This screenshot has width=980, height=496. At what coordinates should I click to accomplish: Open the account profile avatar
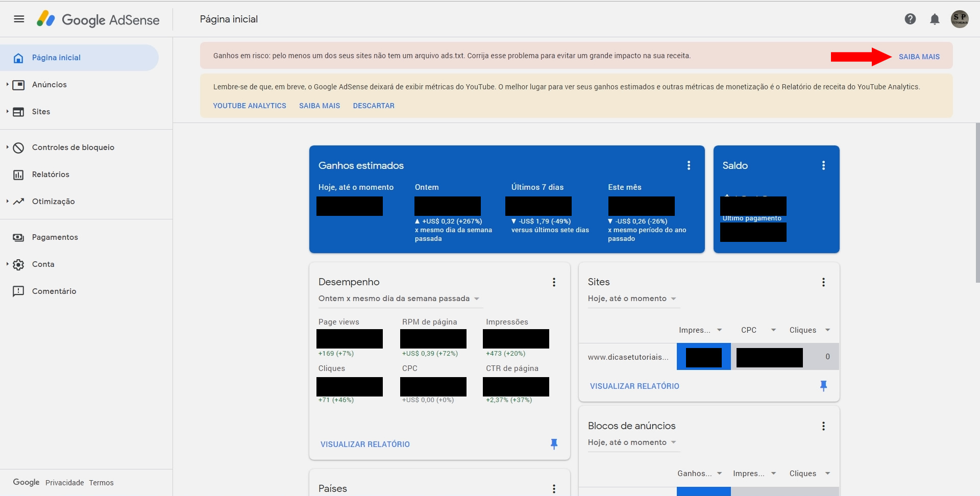click(960, 19)
